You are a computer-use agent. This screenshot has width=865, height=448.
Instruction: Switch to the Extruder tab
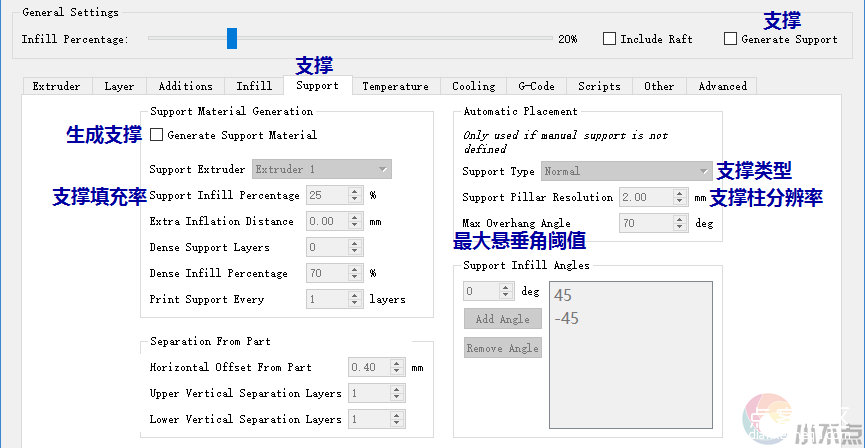coord(56,86)
